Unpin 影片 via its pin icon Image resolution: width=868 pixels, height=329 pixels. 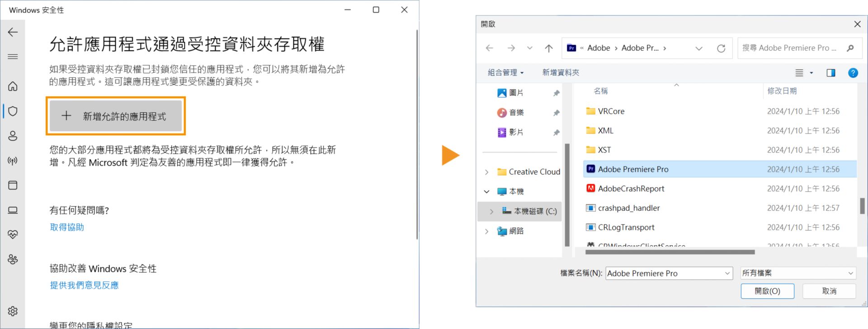coord(557,132)
